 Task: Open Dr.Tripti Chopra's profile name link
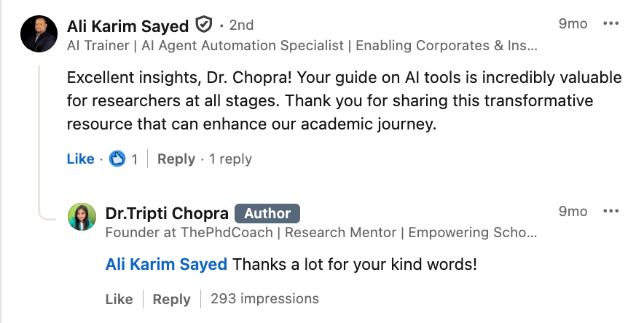coord(167,213)
